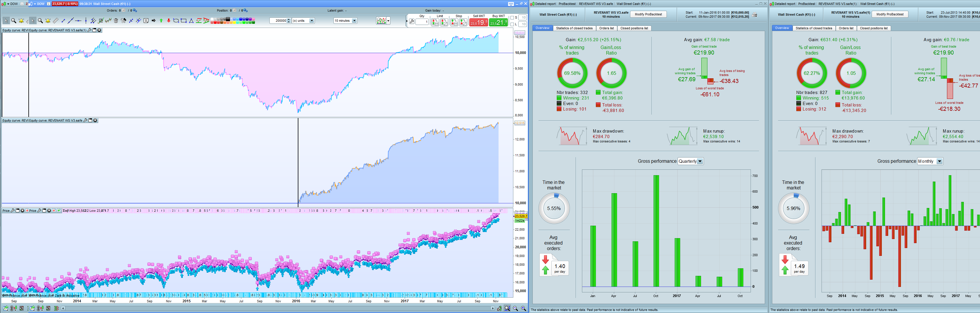Click the on-screen keyboard icon in title bar
The image size is (980, 313).
pyautogui.click(x=510, y=4)
